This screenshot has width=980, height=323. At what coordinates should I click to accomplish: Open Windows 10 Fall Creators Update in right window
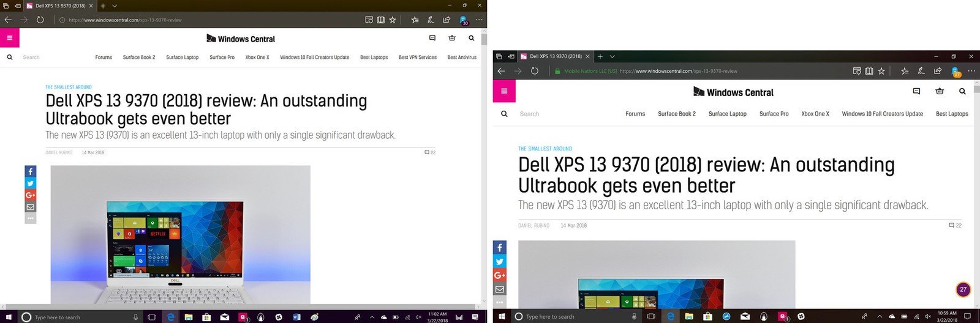[x=882, y=114]
